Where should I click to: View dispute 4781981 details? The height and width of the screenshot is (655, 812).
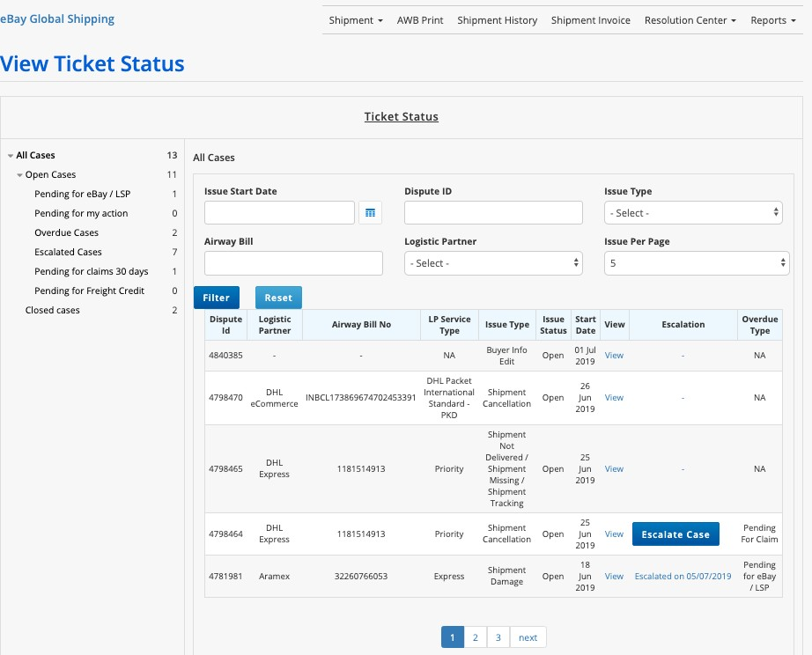[614, 577]
